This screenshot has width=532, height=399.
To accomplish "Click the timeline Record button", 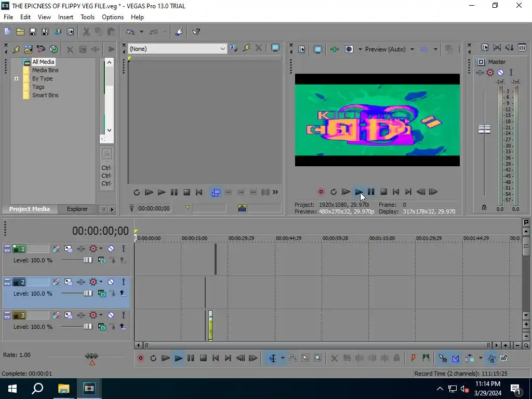I will click(141, 358).
